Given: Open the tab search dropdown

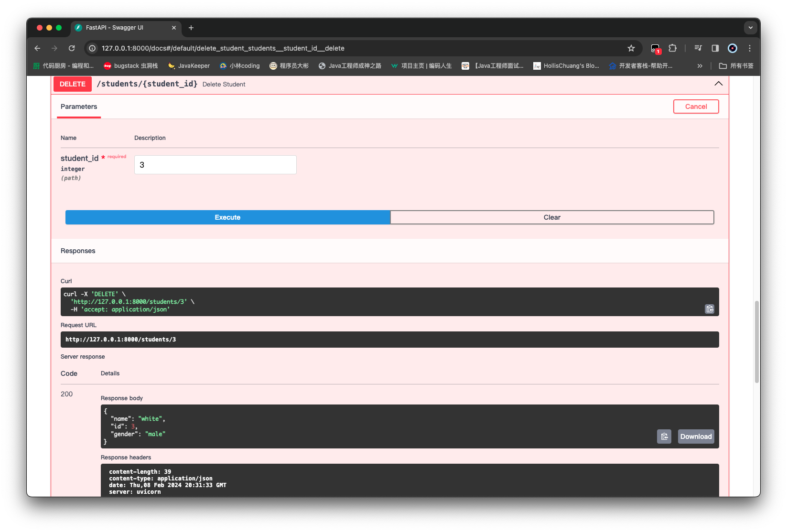Looking at the screenshot, I should click(750, 28).
